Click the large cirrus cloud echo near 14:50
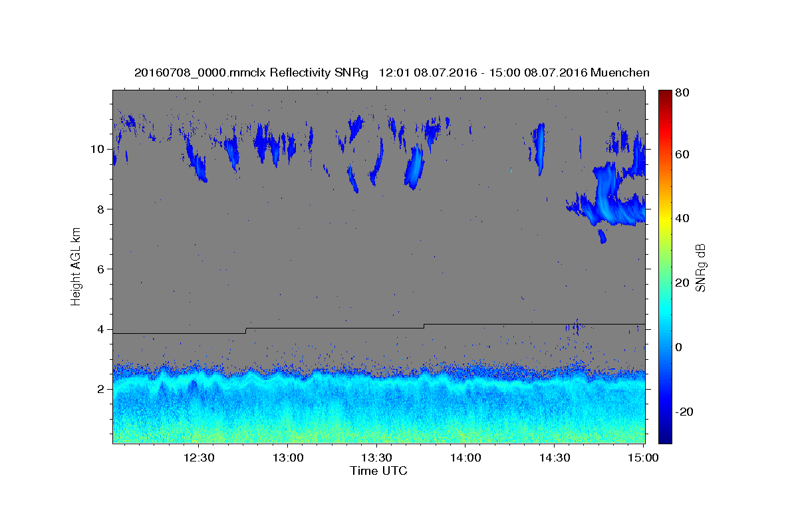Viewport: 798px width, 532px height. click(607, 195)
